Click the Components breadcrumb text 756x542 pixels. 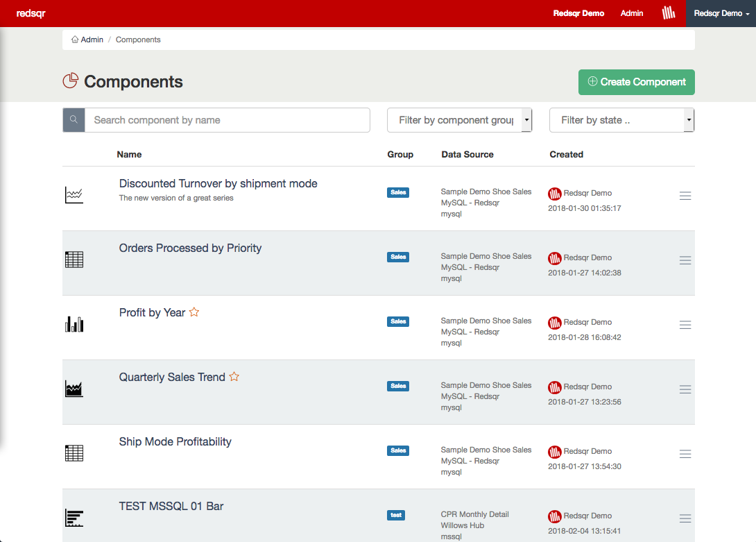click(138, 40)
